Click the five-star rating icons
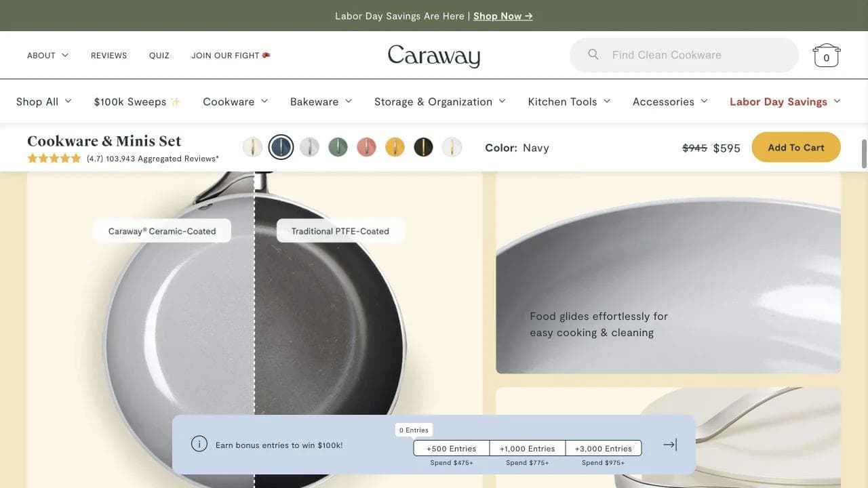Viewport: 868px width, 488px height. pyautogui.click(x=54, y=159)
